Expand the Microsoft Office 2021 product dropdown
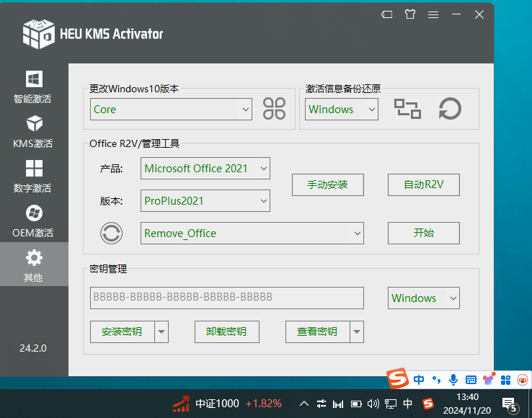 point(205,169)
